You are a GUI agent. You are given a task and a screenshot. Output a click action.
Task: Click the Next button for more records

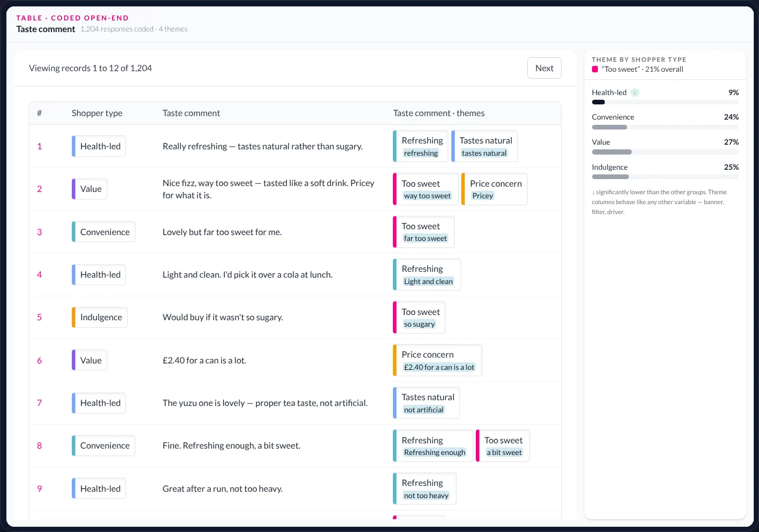coord(544,68)
